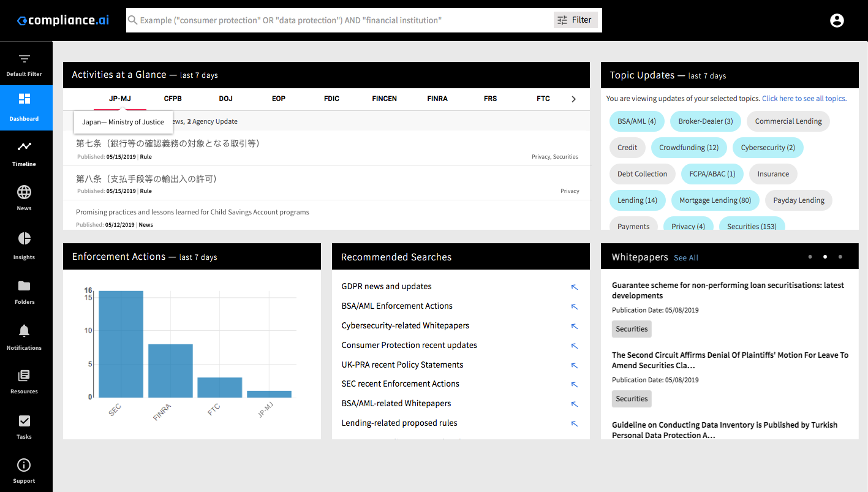This screenshot has width=868, height=492.
Task: Click the FTC bar in enforcement chart
Action: pyautogui.click(x=220, y=387)
